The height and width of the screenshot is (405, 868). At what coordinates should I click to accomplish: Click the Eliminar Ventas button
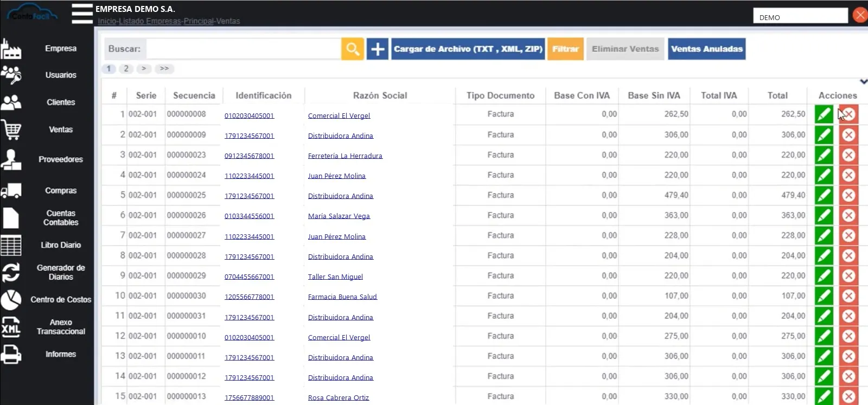coord(626,49)
